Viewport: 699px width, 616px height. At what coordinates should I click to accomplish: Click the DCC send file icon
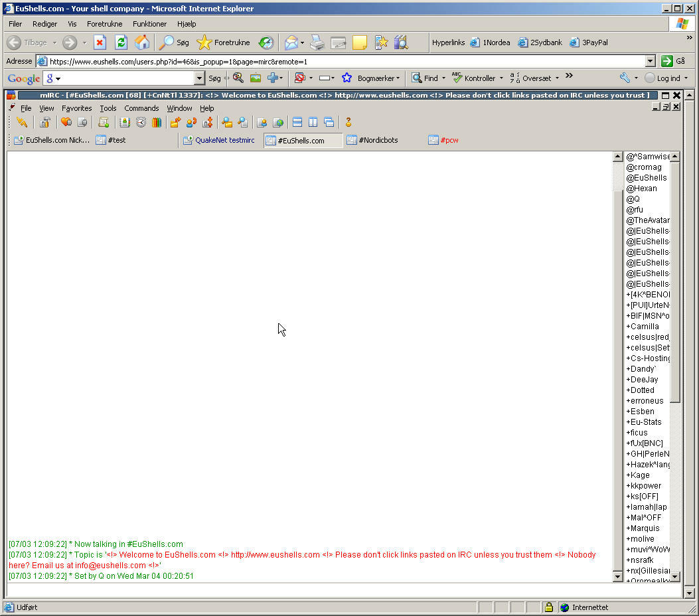tap(176, 122)
